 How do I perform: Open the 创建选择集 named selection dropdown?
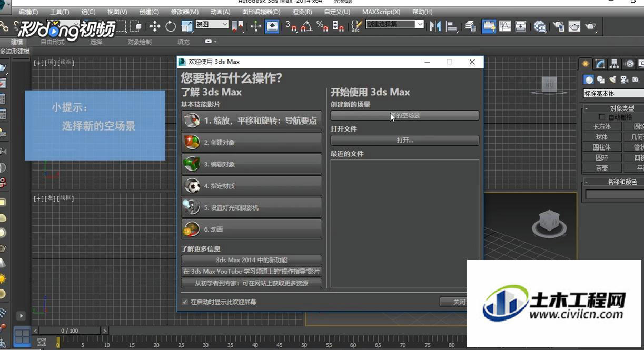[x=395, y=24]
